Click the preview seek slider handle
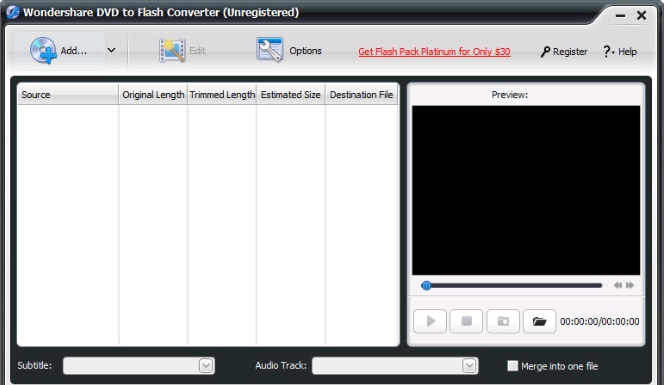 pos(426,285)
